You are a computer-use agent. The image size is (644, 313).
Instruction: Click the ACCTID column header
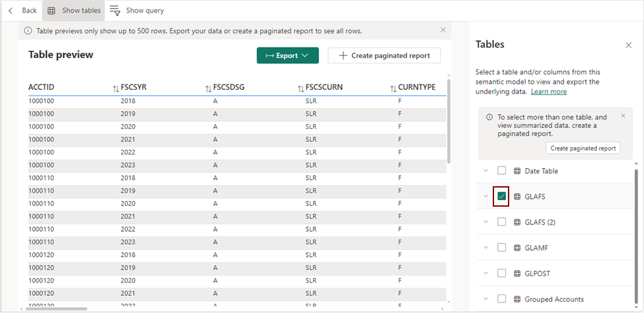(42, 87)
